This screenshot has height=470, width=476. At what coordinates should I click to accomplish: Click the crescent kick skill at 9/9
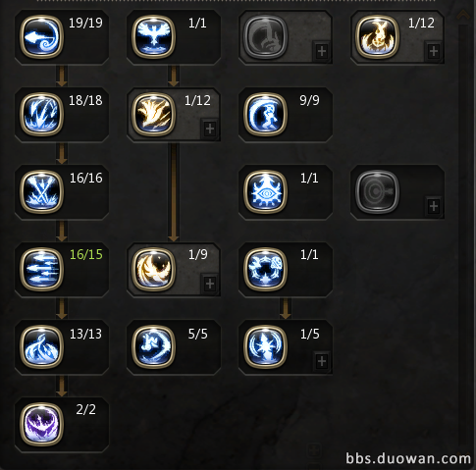click(x=265, y=114)
